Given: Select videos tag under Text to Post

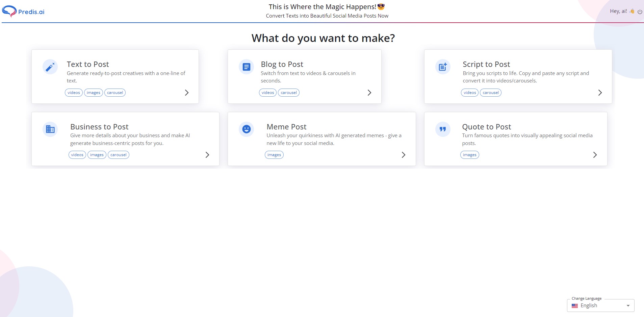Looking at the screenshot, I should (x=74, y=93).
